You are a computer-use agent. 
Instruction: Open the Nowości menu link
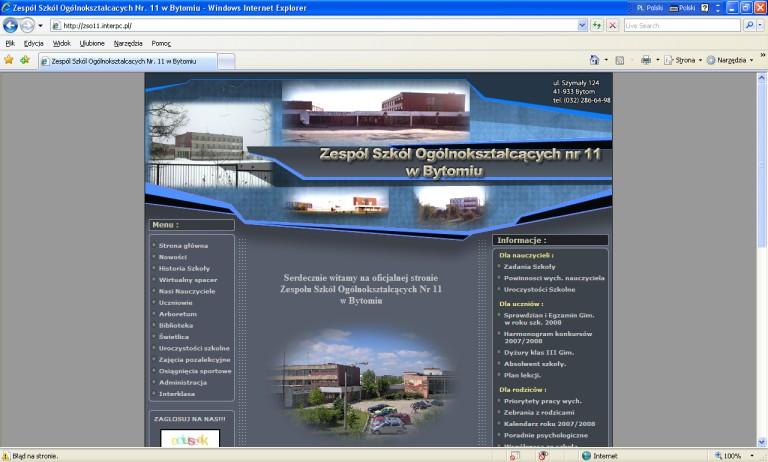coord(172,257)
